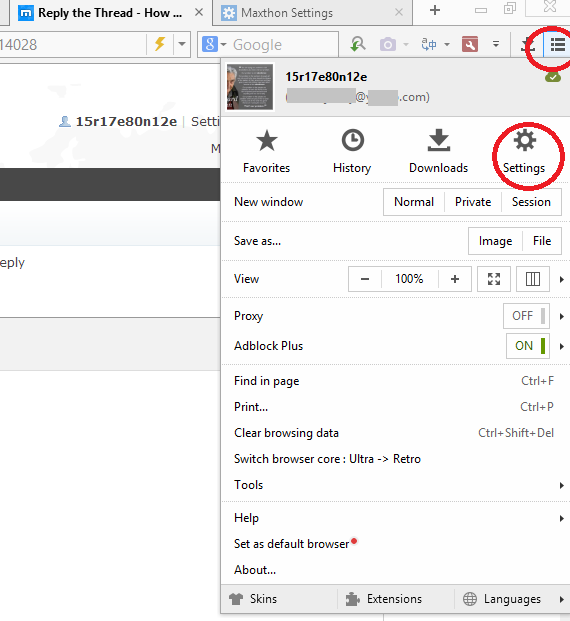Click the address bar field
Screen dimensions: 570x621
pyautogui.click(x=71, y=44)
